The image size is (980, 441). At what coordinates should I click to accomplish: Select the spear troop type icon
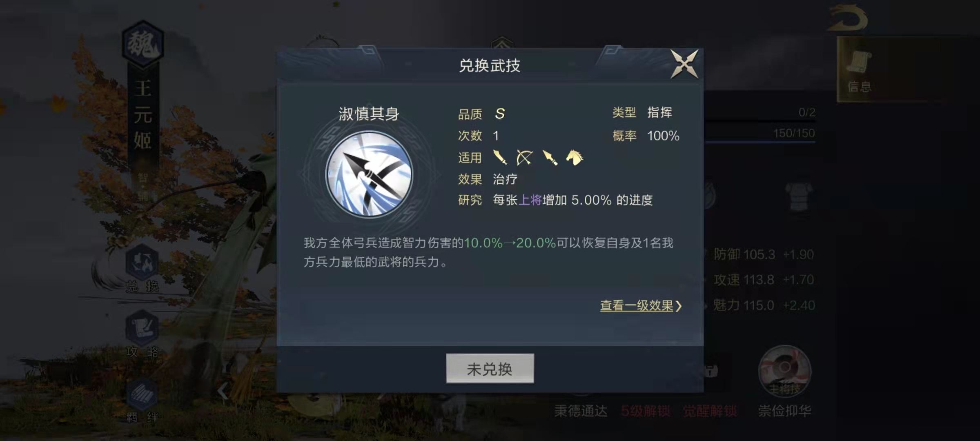(550, 158)
